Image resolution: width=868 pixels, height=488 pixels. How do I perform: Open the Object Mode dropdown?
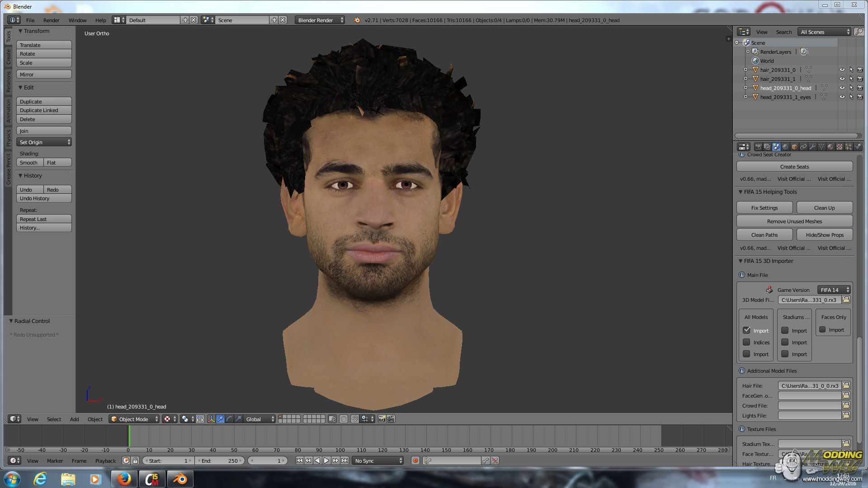click(134, 419)
